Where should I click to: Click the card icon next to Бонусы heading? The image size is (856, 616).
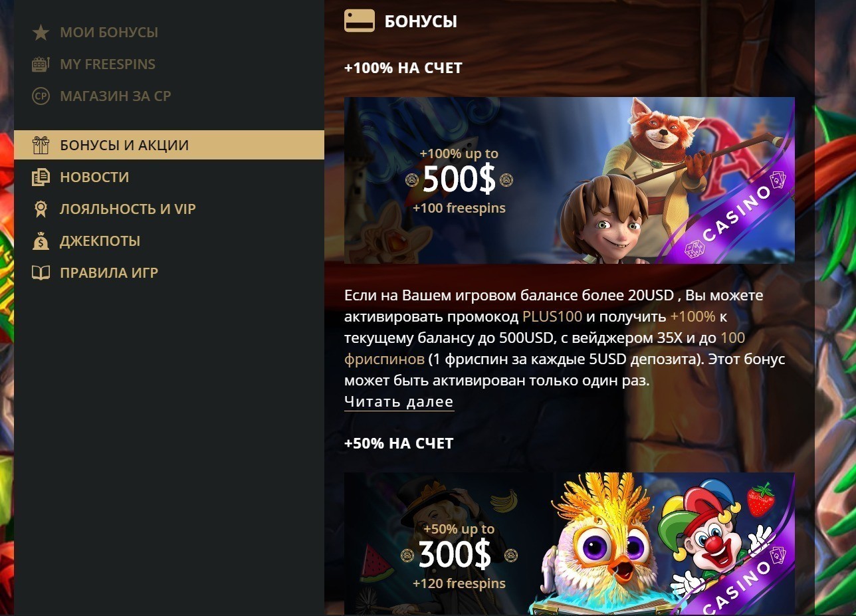360,21
